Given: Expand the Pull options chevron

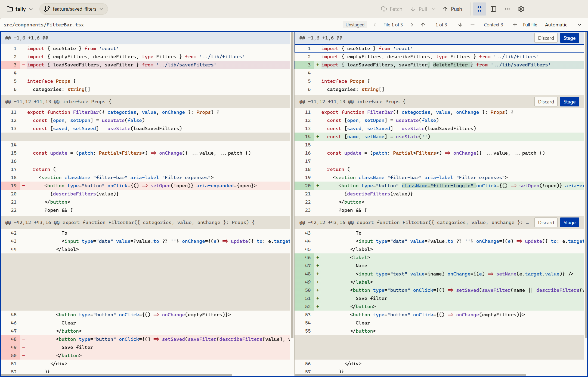Looking at the screenshot, I should tap(434, 9).
